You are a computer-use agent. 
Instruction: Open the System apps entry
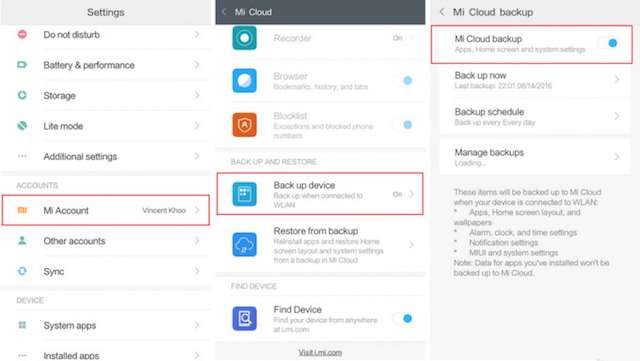coord(106,325)
